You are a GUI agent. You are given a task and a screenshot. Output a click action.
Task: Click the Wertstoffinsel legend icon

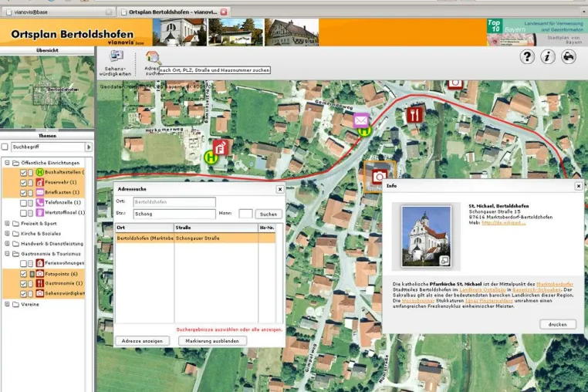[40, 213]
